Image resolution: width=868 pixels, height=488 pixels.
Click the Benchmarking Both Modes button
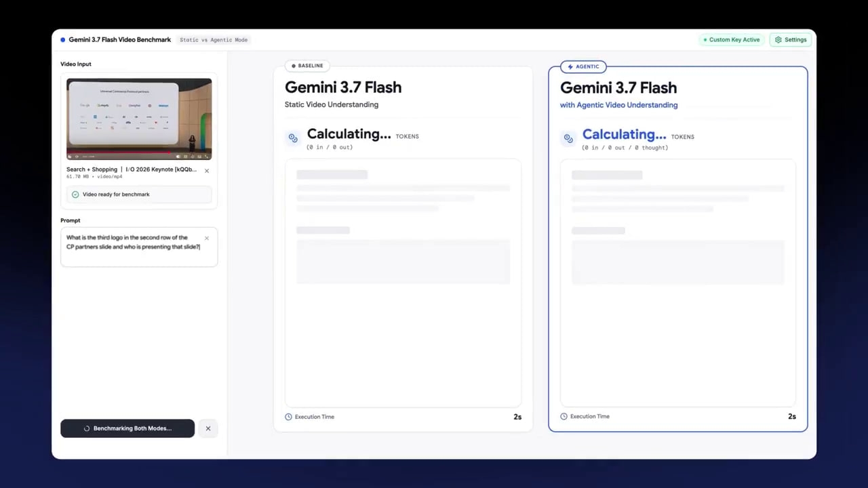[x=127, y=428]
